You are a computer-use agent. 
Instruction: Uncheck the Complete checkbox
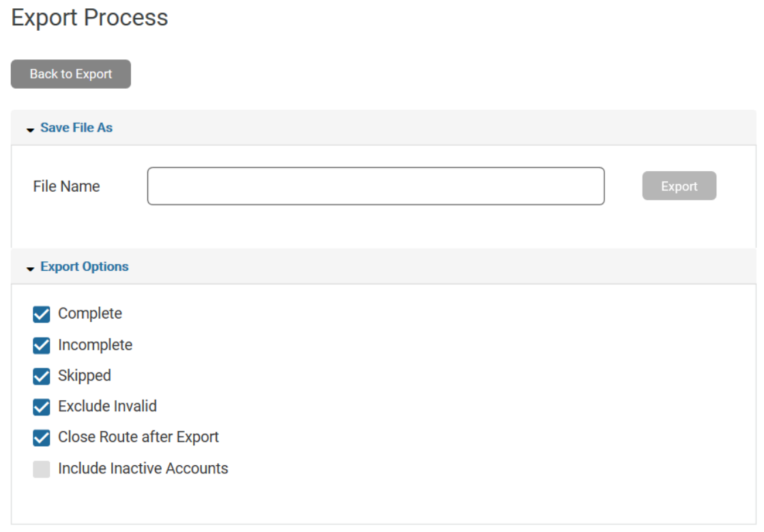tap(42, 314)
